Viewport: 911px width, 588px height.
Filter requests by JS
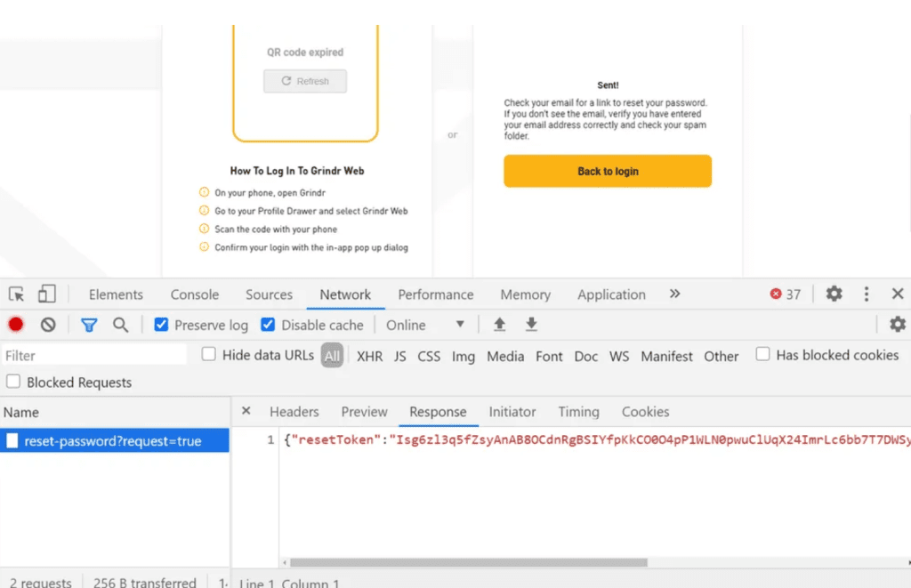[399, 356]
